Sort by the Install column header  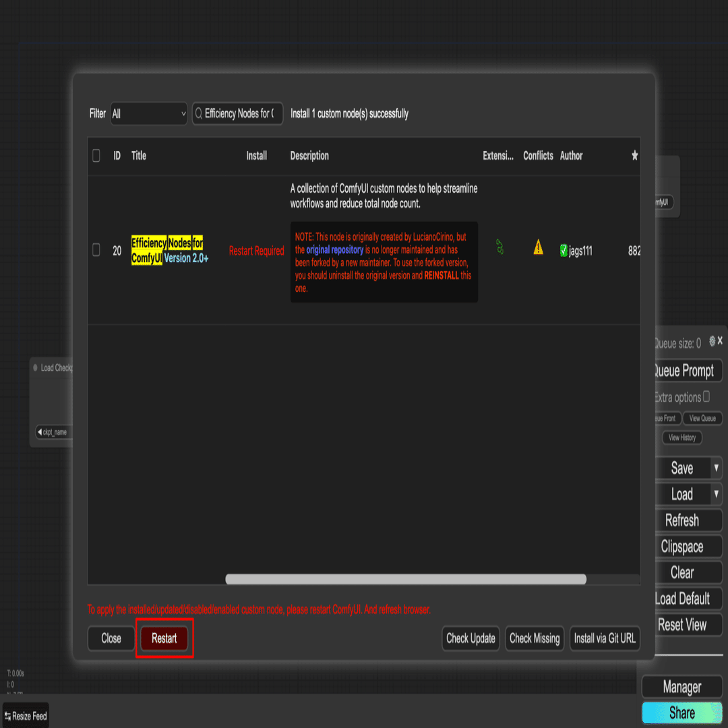coord(256,156)
